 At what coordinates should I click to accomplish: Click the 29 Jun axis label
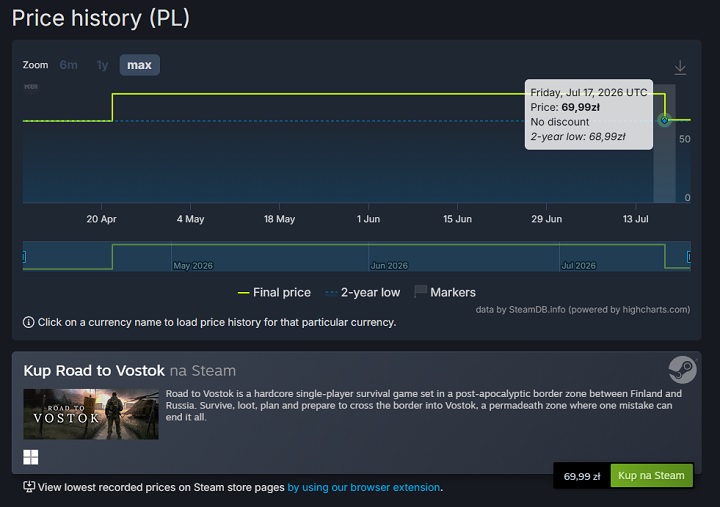[x=546, y=219]
